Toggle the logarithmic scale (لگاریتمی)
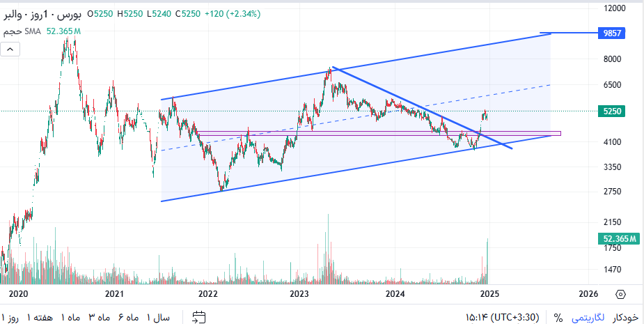This screenshot has height=324, width=644. tap(588, 318)
